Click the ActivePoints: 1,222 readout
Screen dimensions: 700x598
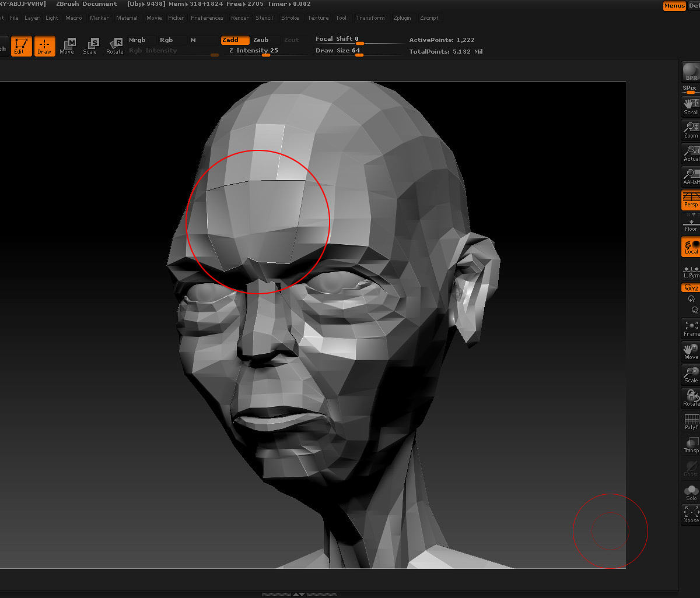coord(442,40)
